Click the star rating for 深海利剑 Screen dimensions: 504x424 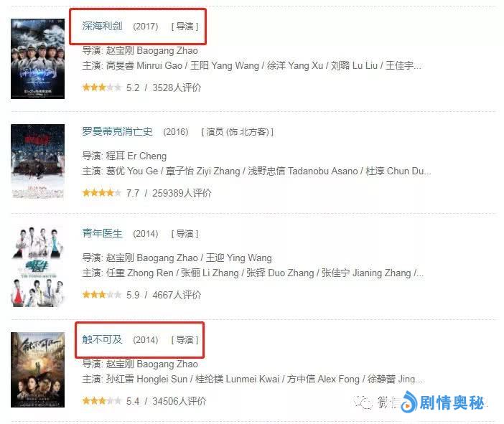102,88
